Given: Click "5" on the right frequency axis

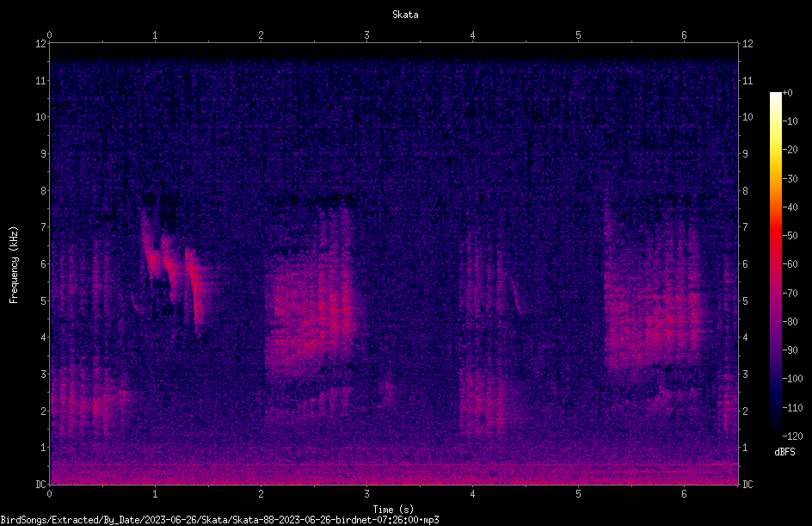Looking at the screenshot, I should (745, 301).
